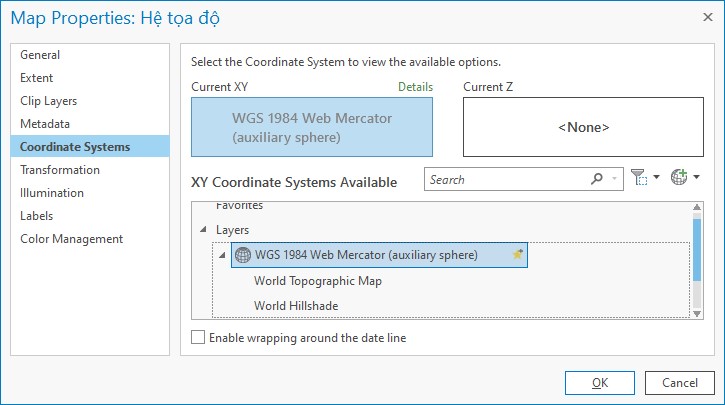
Task: Select the Current XY coordinate system box
Action: (312, 127)
